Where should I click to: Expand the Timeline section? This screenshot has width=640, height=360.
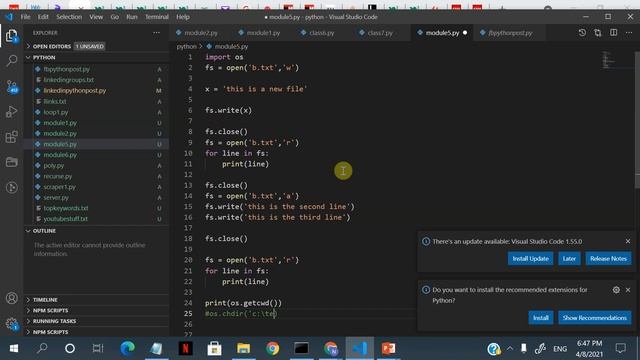point(96,300)
